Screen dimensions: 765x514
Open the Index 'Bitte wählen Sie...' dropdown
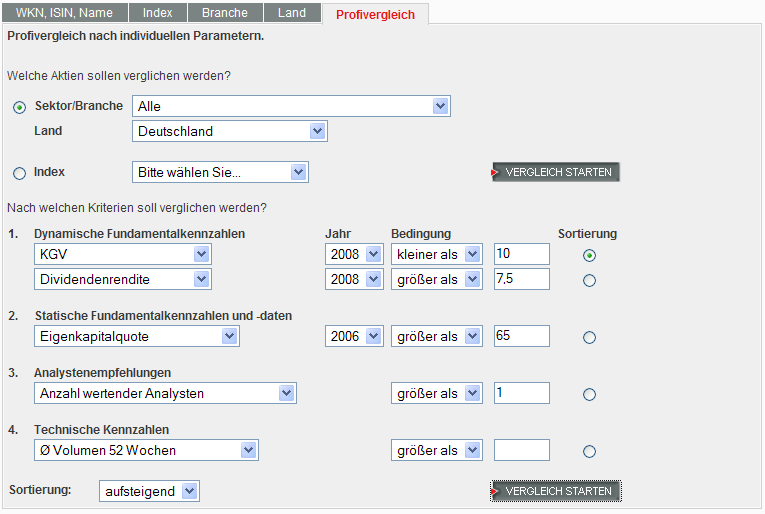pos(220,172)
